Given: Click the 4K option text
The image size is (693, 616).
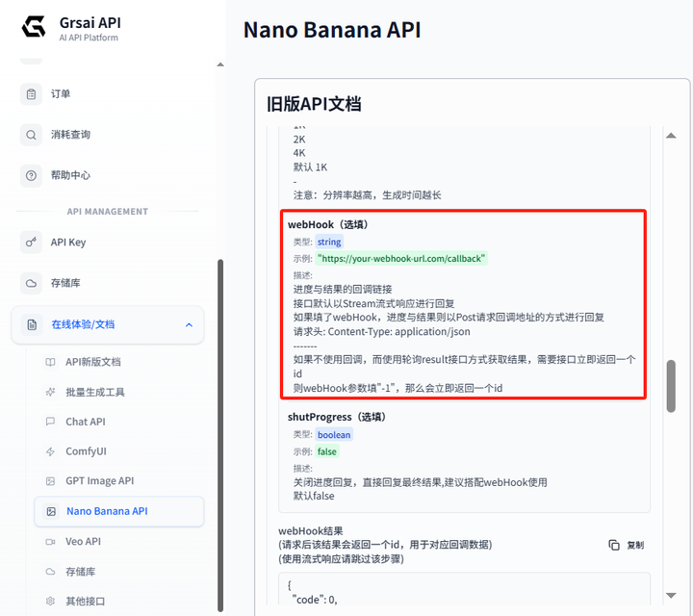Looking at the screenshot, I should (x=299, y=153).
